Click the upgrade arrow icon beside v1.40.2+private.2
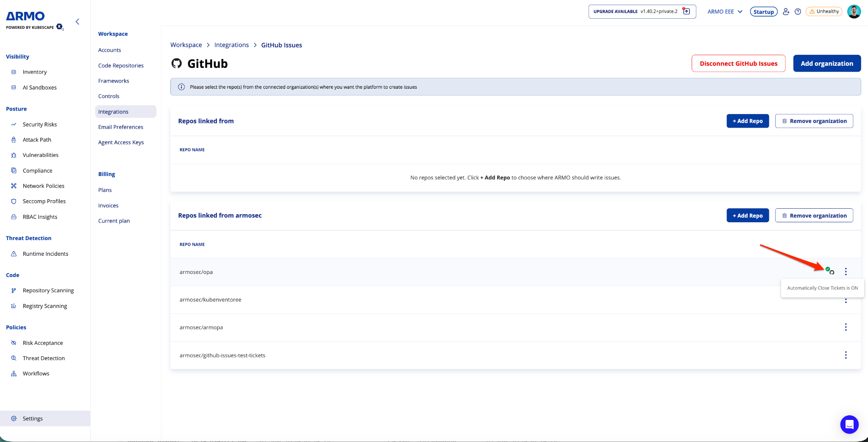Image resolution: width=868 pixels, height=442 pixels. tap(686, 11)
